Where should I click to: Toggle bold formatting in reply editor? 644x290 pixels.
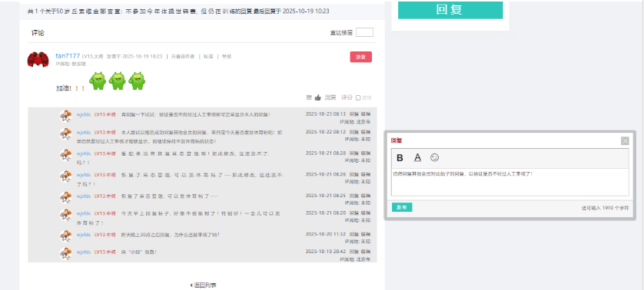[400, 158]
